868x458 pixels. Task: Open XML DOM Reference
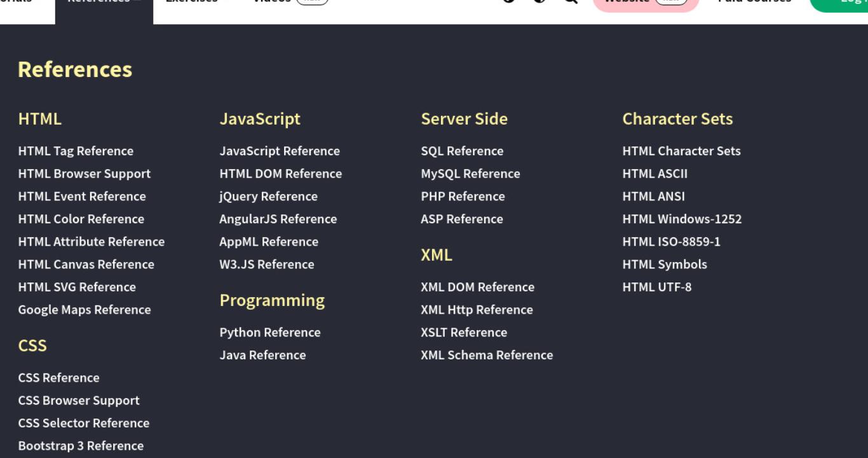(478, 287)
